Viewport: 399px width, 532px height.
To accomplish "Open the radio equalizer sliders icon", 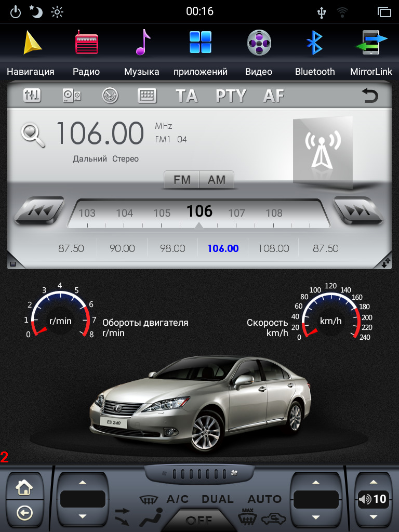I will (x=32, y=96).
